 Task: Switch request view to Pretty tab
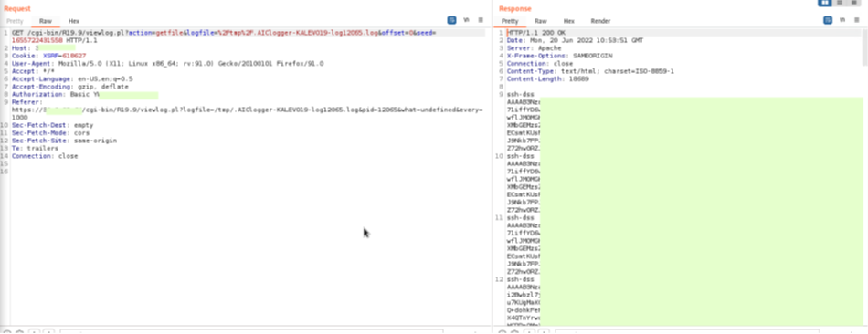pos(15,21)
